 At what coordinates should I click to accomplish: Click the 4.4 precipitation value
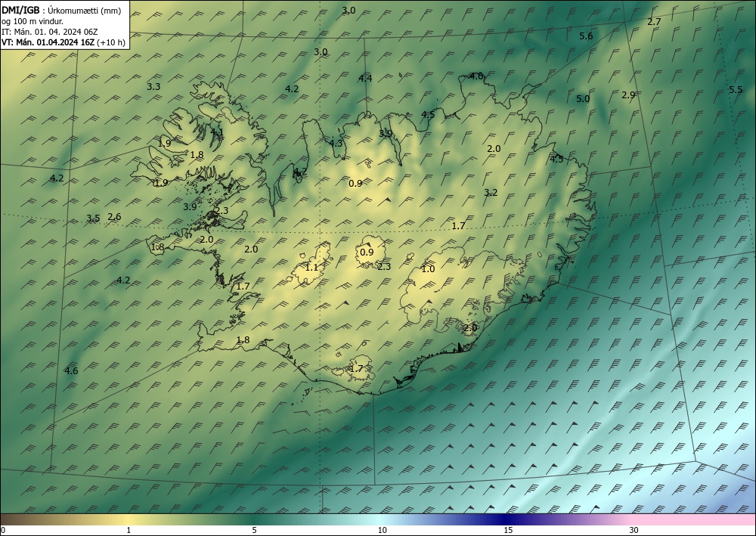point(365,78)
